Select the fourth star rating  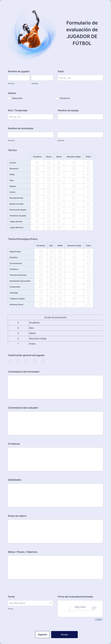pyautogui.click(x=35, y=361)
